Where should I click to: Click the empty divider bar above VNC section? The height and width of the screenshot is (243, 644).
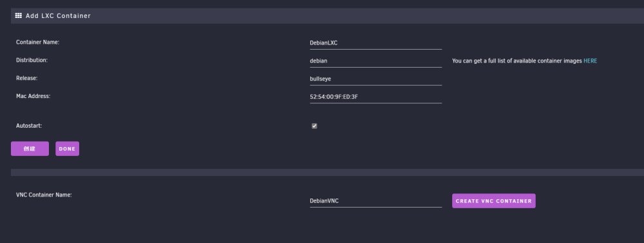coord(327,172)
